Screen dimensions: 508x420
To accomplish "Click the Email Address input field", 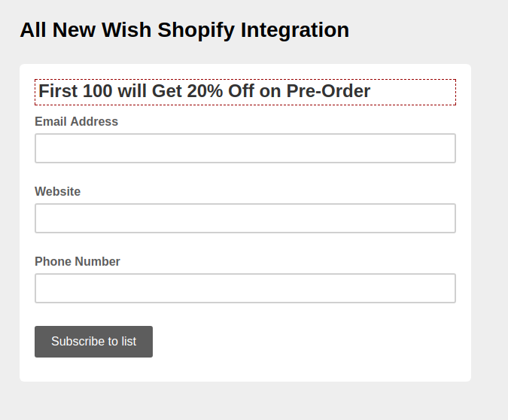I will [245, 148].
